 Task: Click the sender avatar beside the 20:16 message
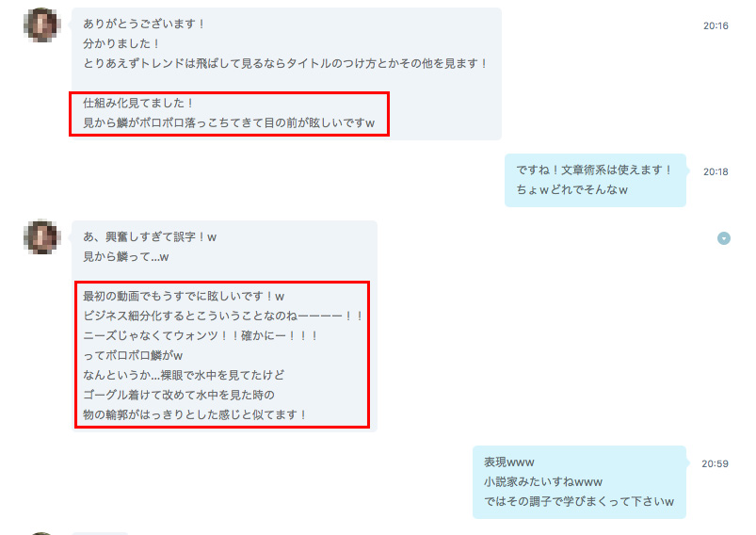42,24
